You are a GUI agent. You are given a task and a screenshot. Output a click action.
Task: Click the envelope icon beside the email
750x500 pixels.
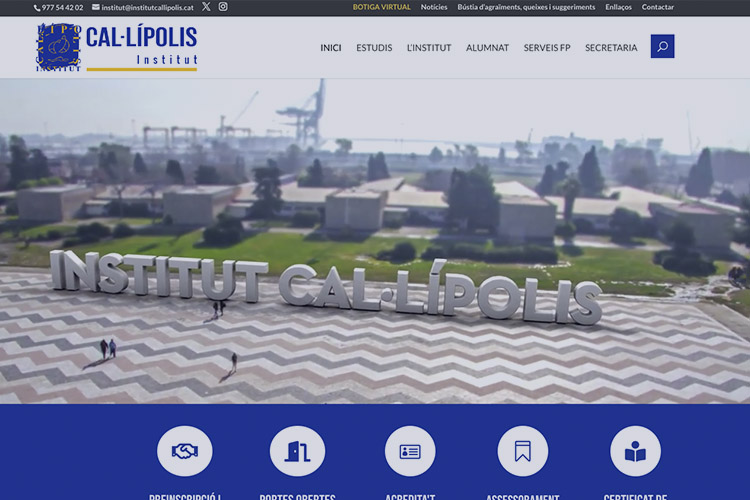pyautogui.click(x=96, y=7)
